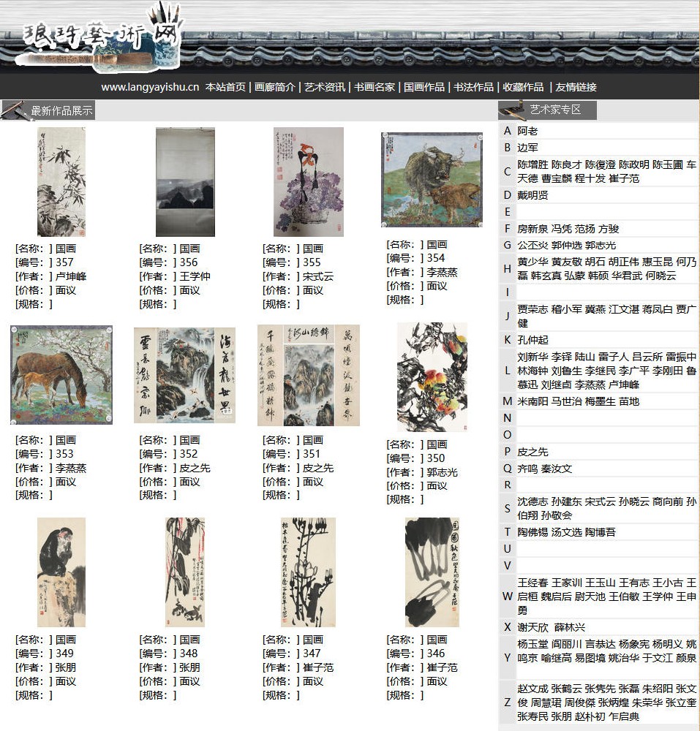Click artist name 孔仲起 under K

532,340
